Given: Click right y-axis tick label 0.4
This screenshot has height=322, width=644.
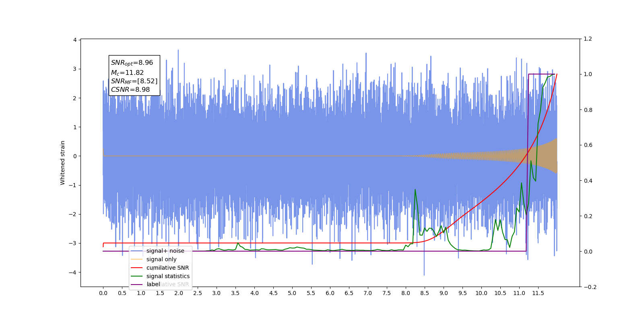Looking at the screenshot, I should (588, 181).
